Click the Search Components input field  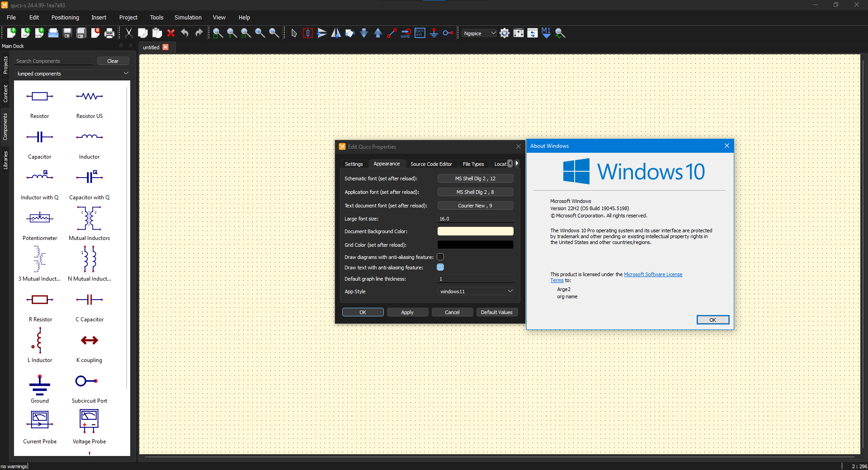coord(54,61)
